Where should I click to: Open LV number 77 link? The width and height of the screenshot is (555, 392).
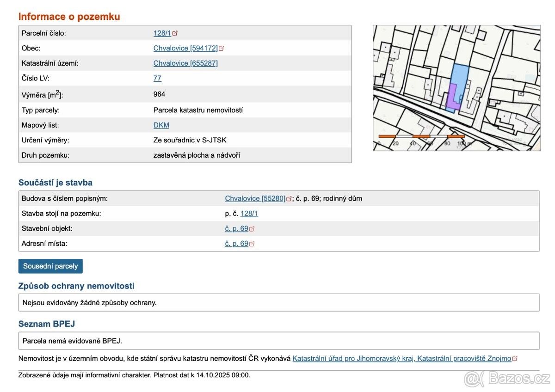tap(157, 79)
